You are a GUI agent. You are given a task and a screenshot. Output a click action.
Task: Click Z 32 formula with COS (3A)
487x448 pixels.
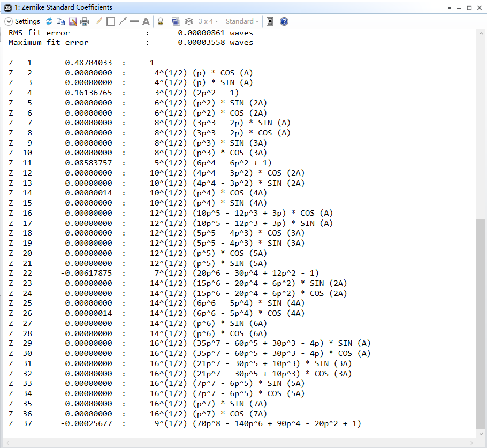(x=250, y=374)
